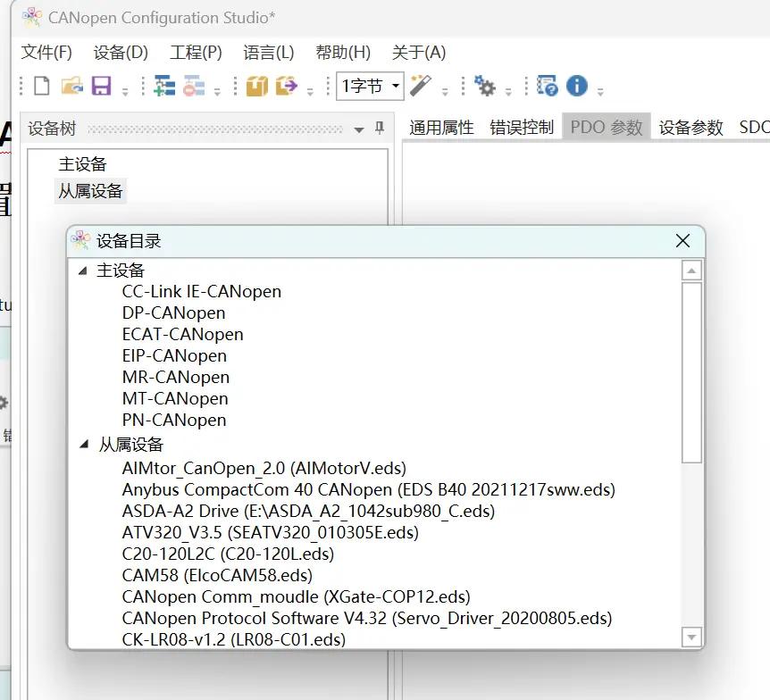770x700 pixels.
Task: Open the 1字节 byte size dropdown
Action: click(x=370, y=87)
